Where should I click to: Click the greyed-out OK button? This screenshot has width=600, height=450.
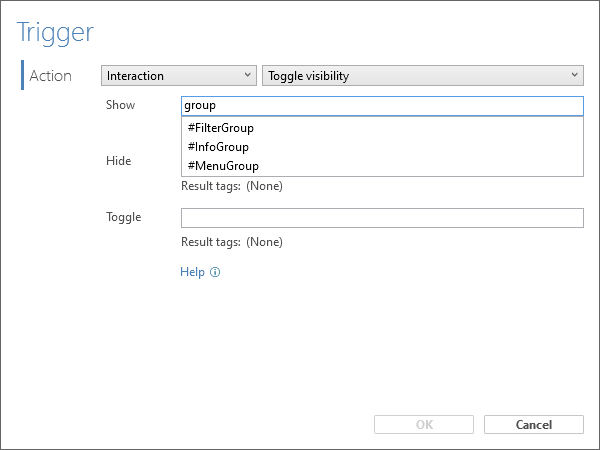coord(424,425)
